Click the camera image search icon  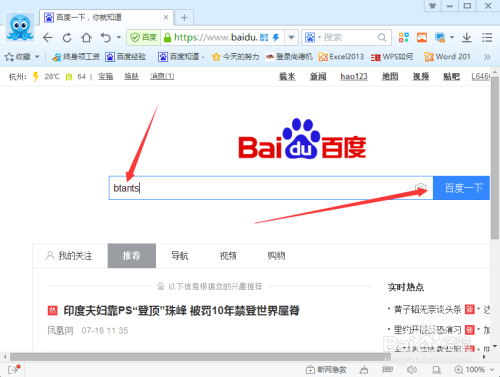(421, 188)
